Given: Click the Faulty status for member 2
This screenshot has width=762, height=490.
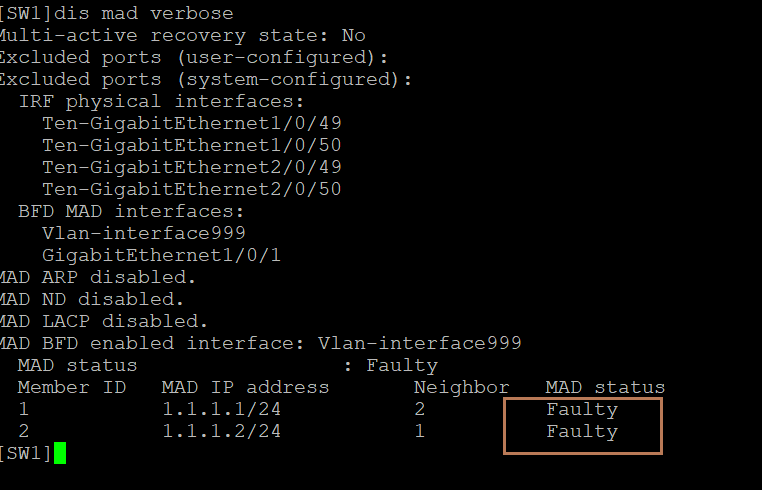Looking at the screenshot, I should point(582,431).
